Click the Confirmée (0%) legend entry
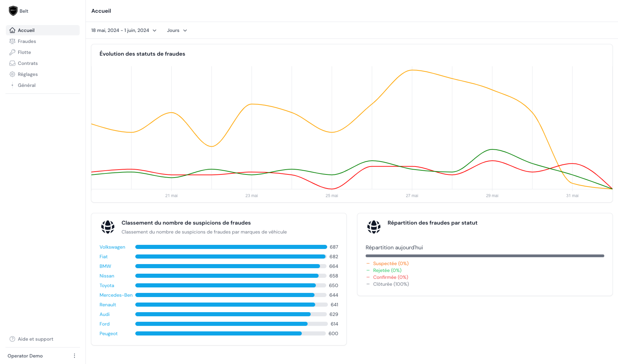This screenshot has width=618, height=364. coord(390,277)
